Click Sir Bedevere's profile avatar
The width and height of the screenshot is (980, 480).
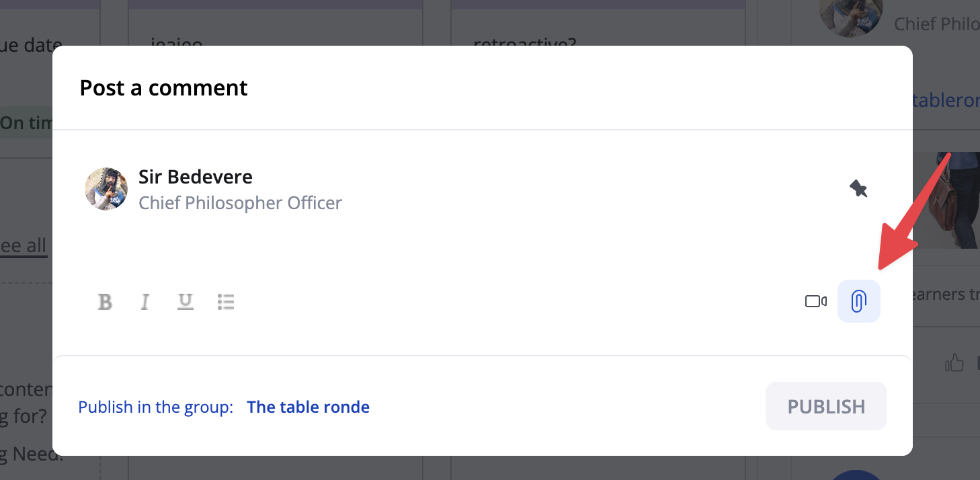point(106,189)
